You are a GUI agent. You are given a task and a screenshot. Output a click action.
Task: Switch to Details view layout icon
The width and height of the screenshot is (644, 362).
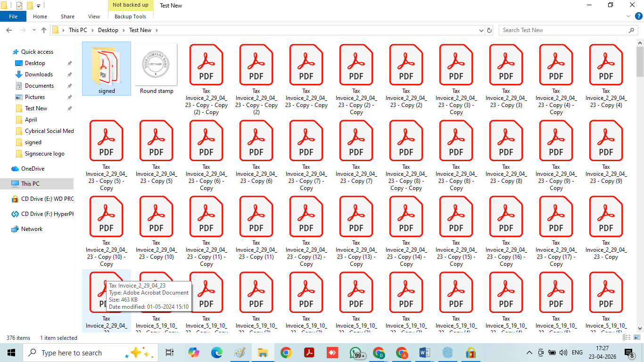[x=625, y=337]
